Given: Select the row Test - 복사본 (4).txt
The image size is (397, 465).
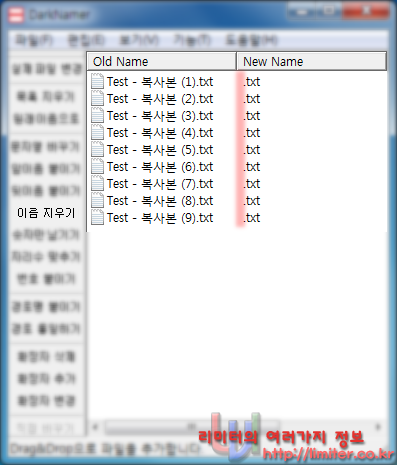Looking at the screenshot, I should [237, 133].
